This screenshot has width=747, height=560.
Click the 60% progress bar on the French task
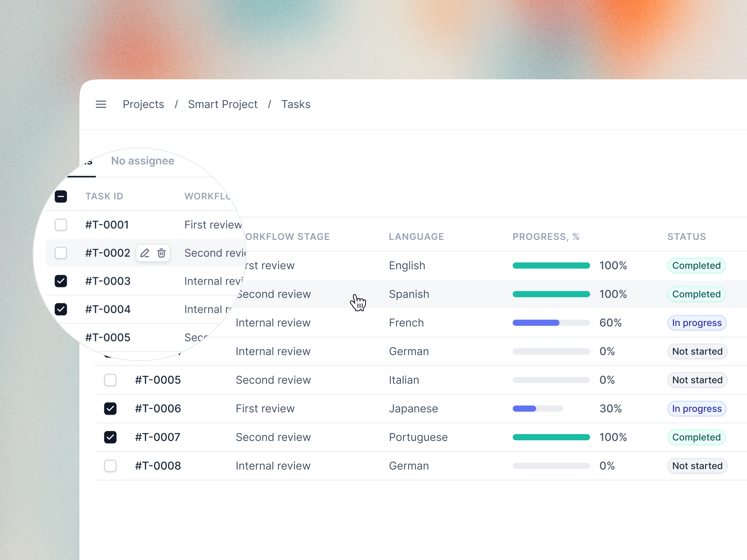point(551,323)
